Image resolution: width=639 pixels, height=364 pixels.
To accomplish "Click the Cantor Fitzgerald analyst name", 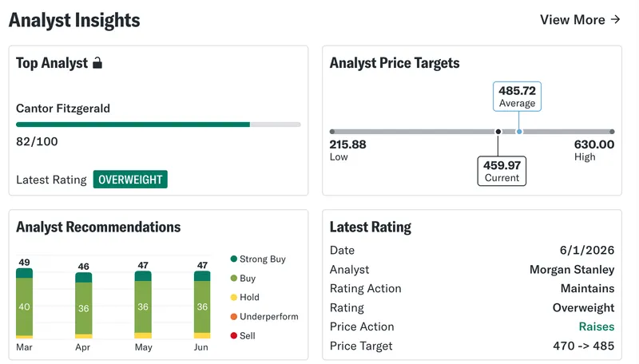I will coord(63,109).
